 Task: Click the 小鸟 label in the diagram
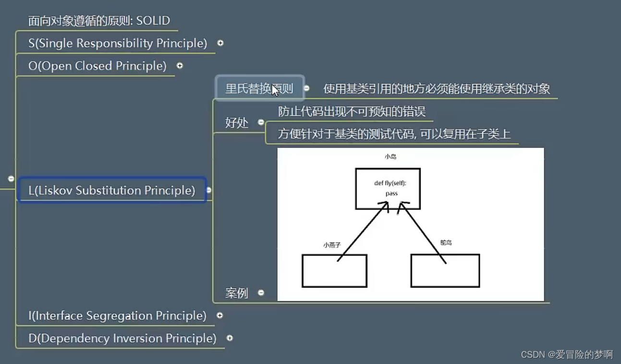tap(390, 157)
